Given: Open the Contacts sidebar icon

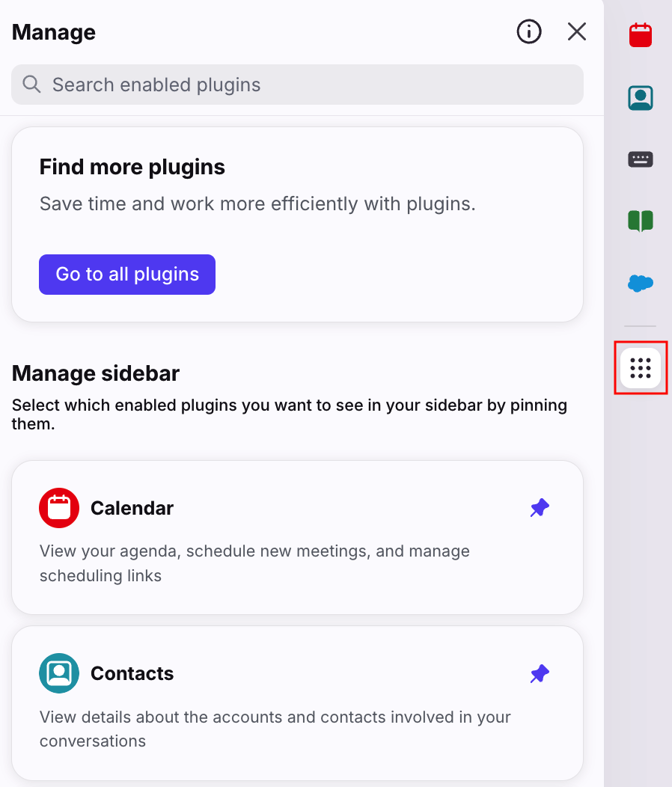Looking at the screenshot, I should (641, 98).
